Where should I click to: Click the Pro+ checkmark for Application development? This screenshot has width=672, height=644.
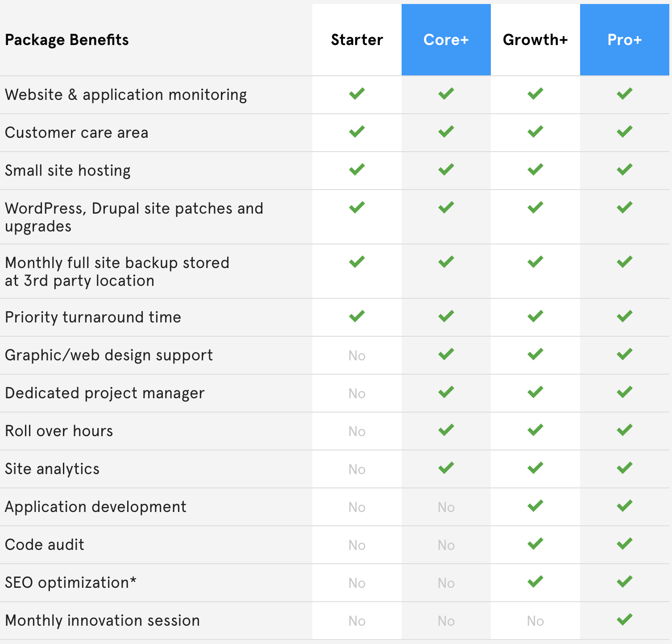pos(625,506)
